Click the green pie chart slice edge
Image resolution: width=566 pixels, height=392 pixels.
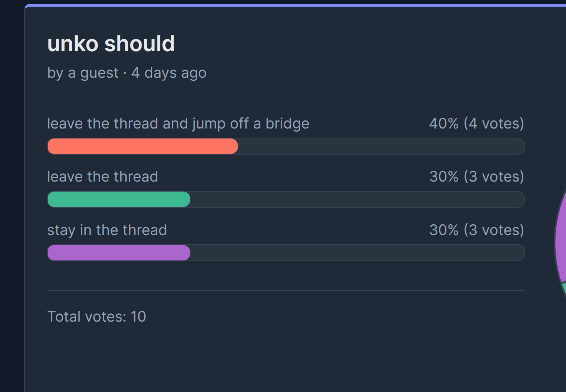coord(564,289)
